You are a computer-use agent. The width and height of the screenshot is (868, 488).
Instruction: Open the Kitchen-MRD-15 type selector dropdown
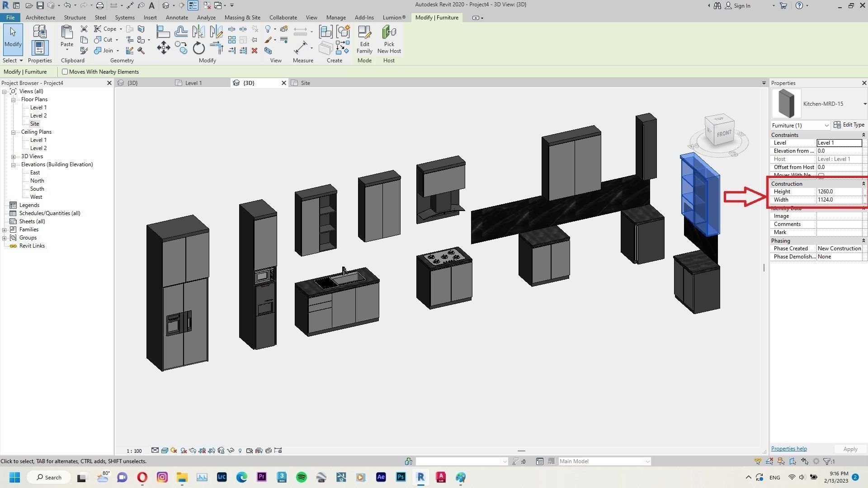tap(864, 104)
